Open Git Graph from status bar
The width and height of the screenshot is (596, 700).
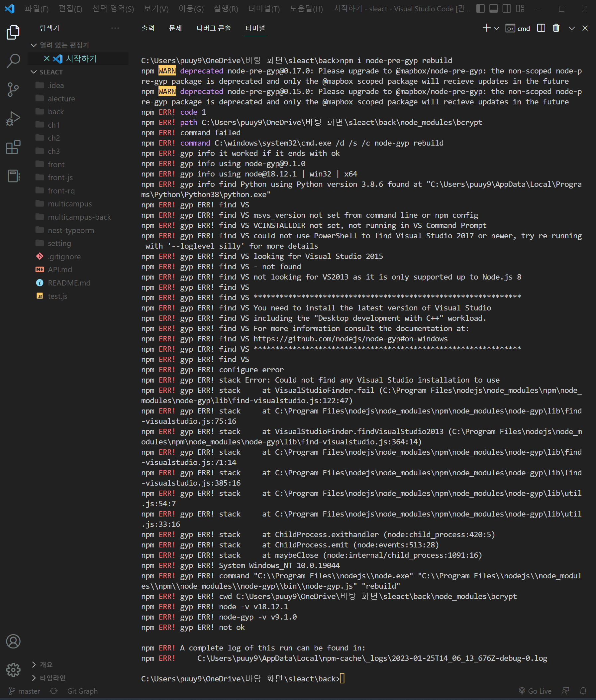(82, 691)
